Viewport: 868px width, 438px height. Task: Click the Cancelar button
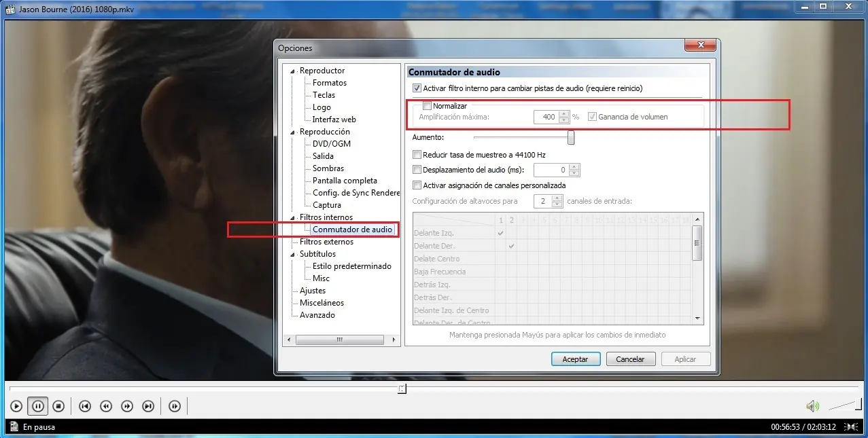(630, 359)
